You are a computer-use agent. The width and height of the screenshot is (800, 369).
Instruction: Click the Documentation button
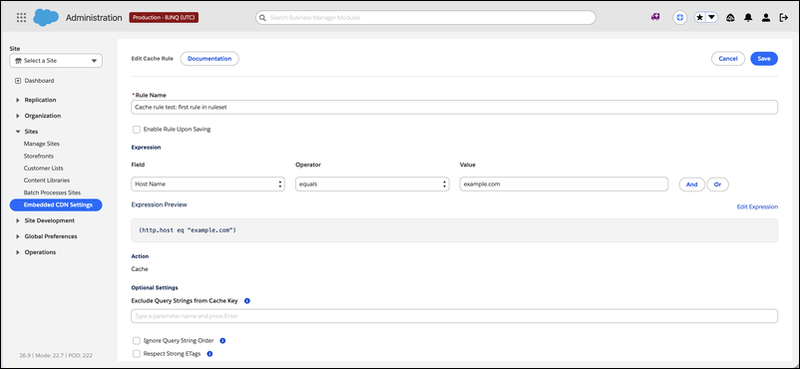tap(210, 59)
